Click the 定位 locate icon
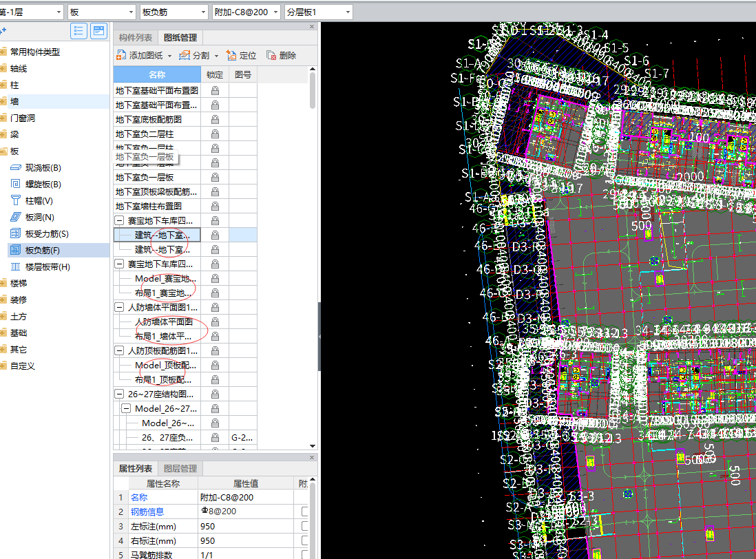This screenshot has height=559, width=756. (x=231, y=55)
